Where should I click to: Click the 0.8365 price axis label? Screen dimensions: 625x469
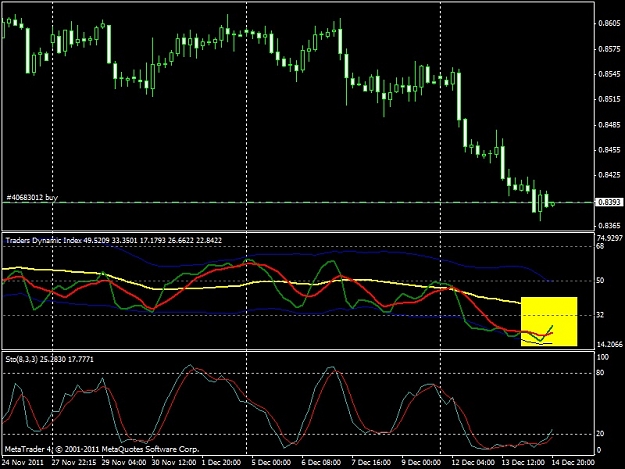[x=610, y=226]
